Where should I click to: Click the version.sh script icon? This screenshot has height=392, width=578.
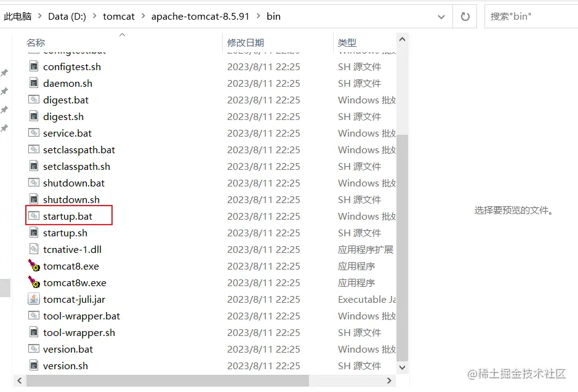tap(34, 366)
